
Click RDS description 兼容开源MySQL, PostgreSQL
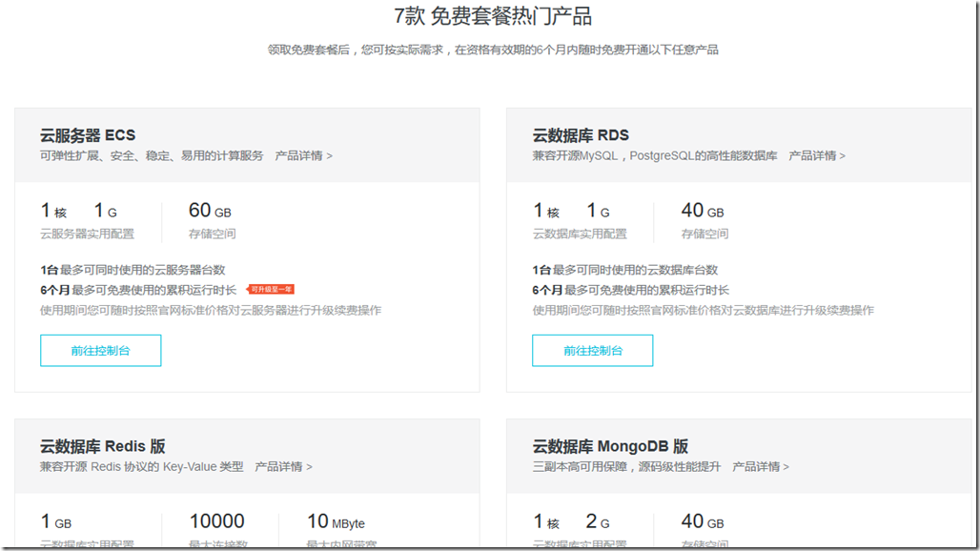tap(654, 155)
